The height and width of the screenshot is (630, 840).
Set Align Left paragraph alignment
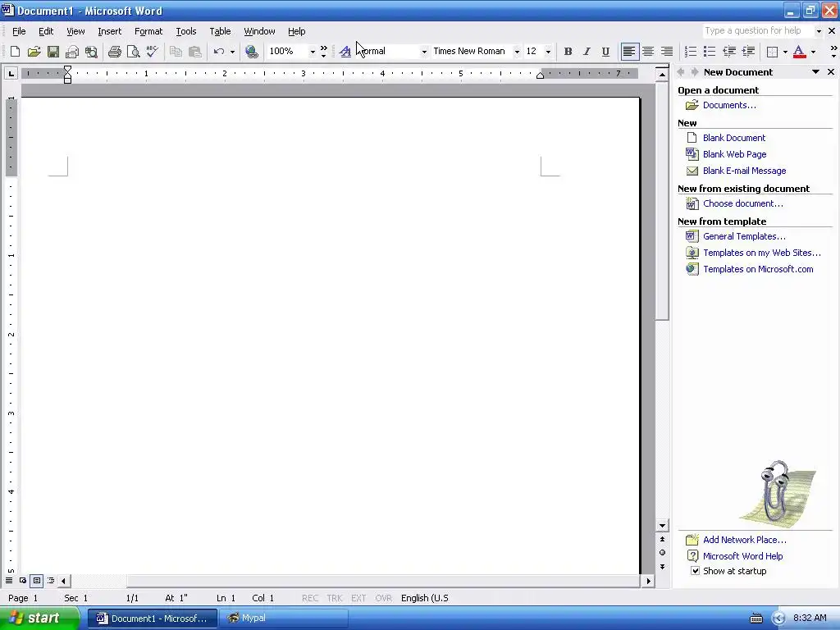tap(629, 52)
